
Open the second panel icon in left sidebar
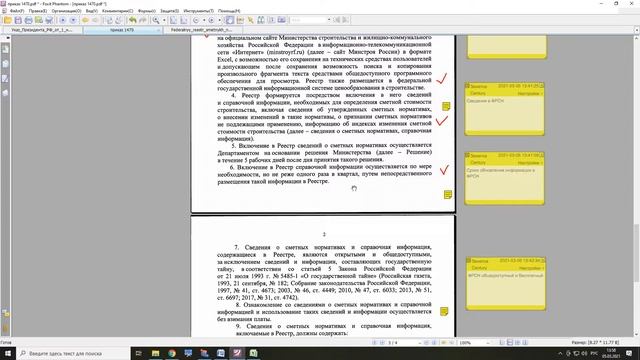click(x=5, y=64)
